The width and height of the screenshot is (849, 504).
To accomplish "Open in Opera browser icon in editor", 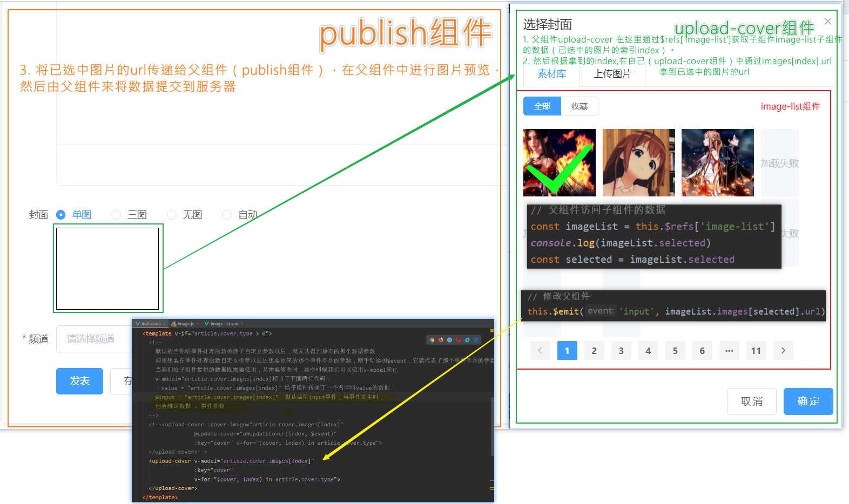I will point(458,340).
